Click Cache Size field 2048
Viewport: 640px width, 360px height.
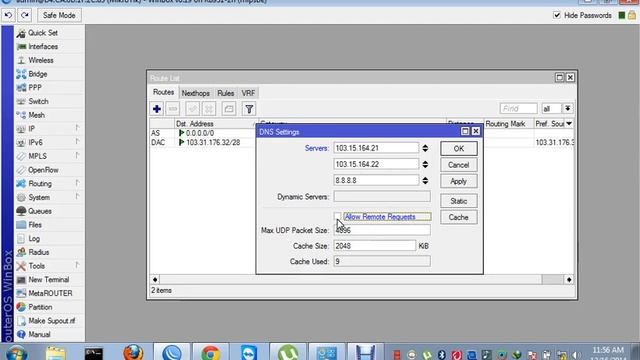[x=375, y=246]
